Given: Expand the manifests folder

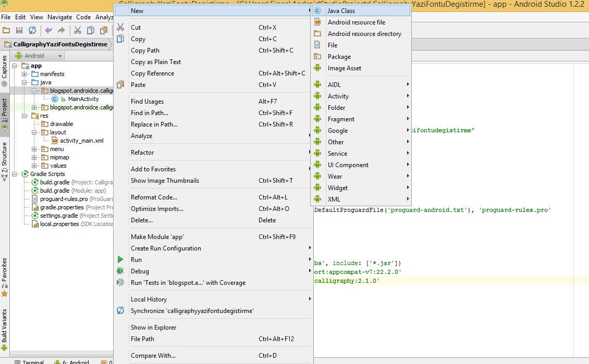Looking at the screenshot, I should [x=24, y=74].
